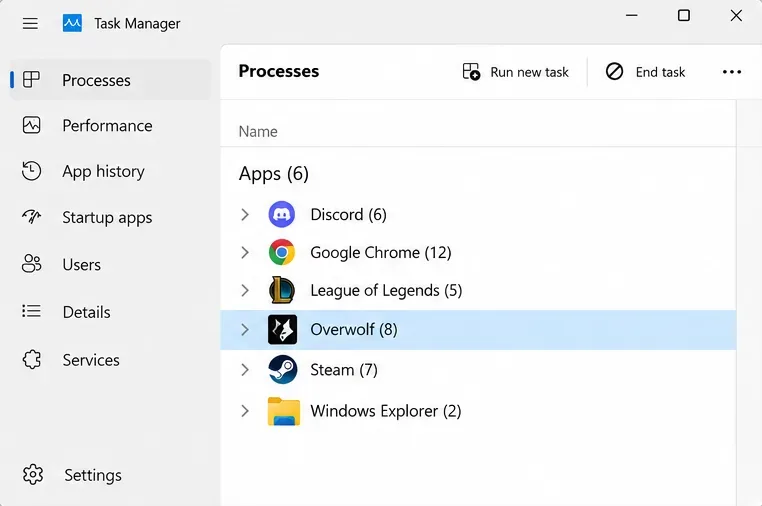Click the Run new task label
762x506 pixels.
pyautogui.click(x=529, y=72)
